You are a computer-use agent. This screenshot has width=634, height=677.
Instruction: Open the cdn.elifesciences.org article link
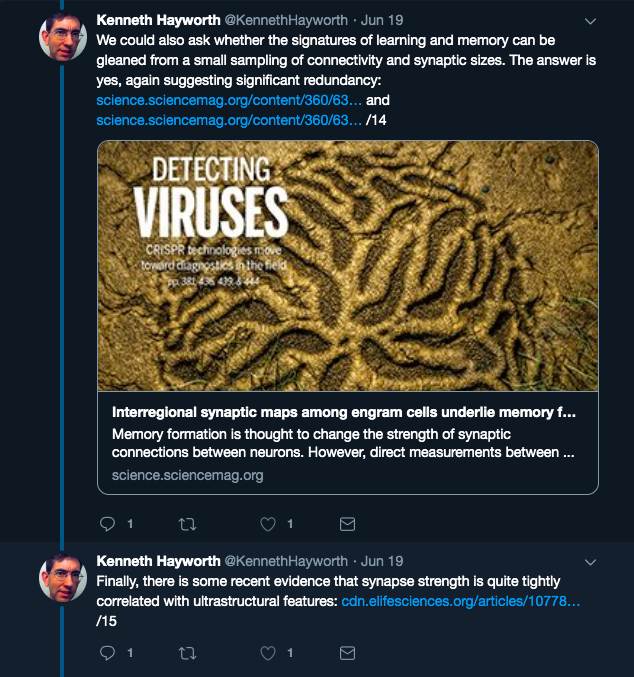pyautogui.click(x=460, y=601)
